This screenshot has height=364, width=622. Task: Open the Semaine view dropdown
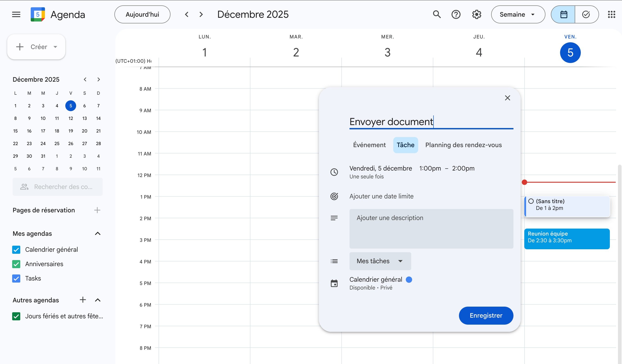pos(518,14)
